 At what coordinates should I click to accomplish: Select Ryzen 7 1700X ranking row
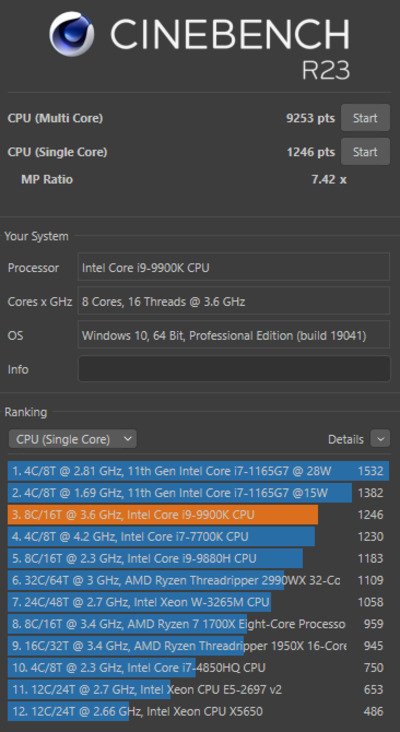[198, 624]
